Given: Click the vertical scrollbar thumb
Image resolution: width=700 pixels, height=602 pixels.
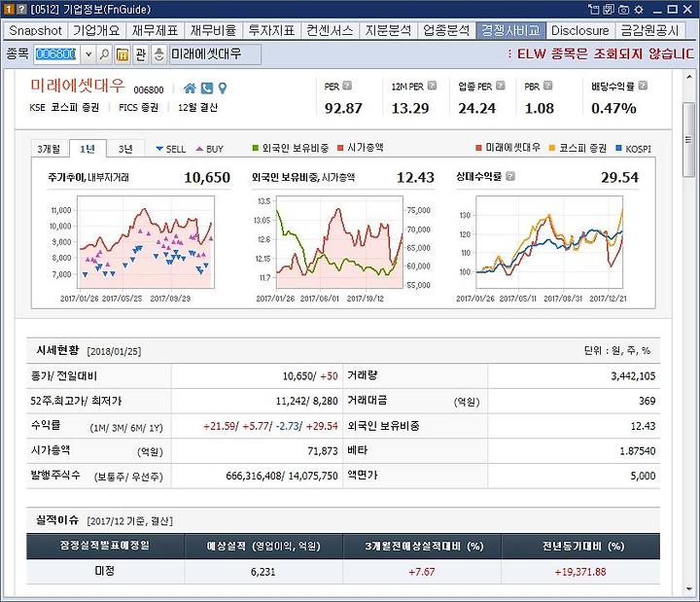Looking at the screenshot, I should (x=688, y=140).
